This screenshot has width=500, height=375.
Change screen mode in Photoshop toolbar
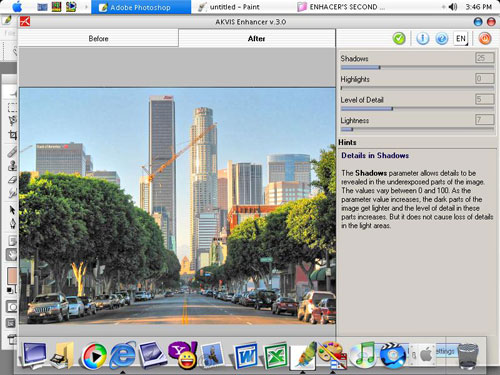11,323
